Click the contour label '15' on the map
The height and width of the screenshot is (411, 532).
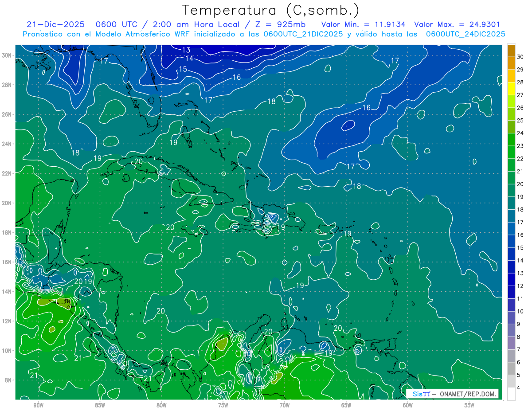(183, 69)
